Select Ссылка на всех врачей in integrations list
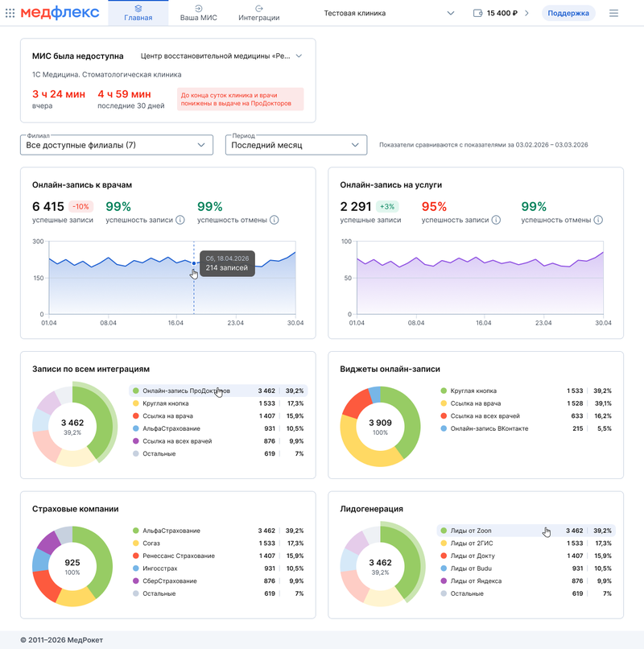The image size is (644, 649). 218,441
